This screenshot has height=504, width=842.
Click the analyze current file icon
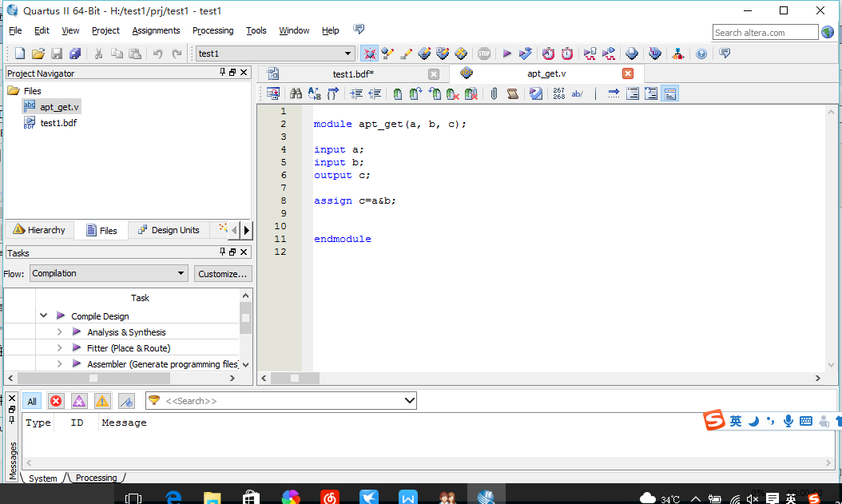(536, 93)
